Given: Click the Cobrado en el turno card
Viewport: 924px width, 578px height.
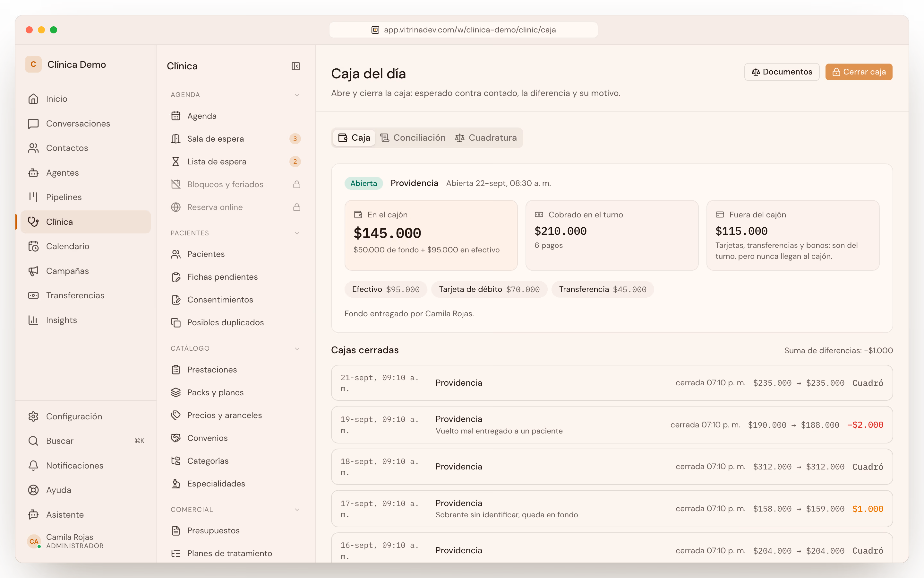Looking at the screenshot, I should (x=612, y=235).
